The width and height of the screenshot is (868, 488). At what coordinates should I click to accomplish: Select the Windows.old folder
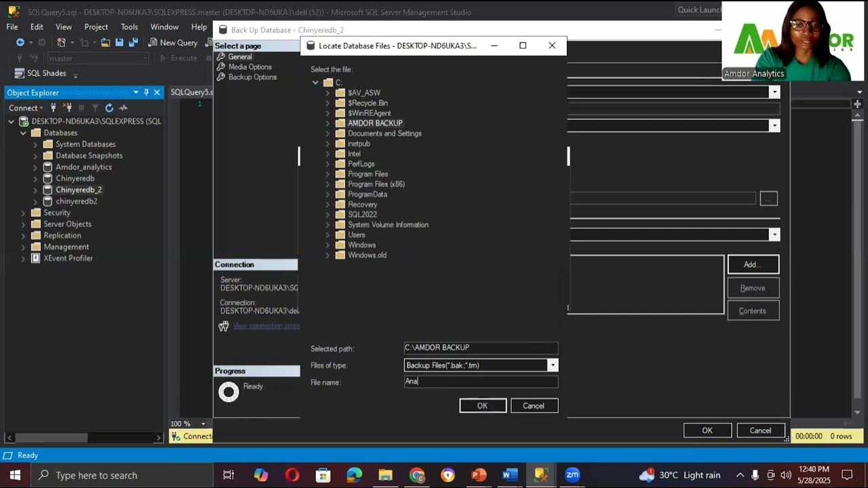point(367,256)
